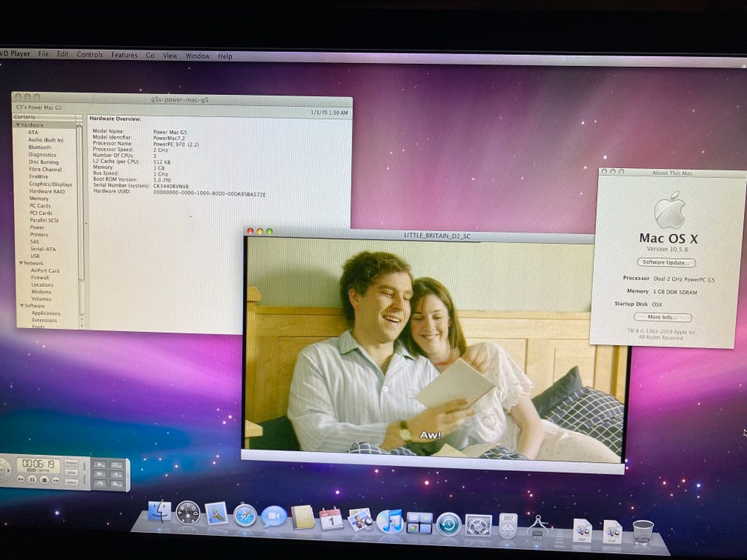Collapse the Network section in System Profiler
Image resolution: width=747 pixels, height=560 pixels.
[21, 263]
